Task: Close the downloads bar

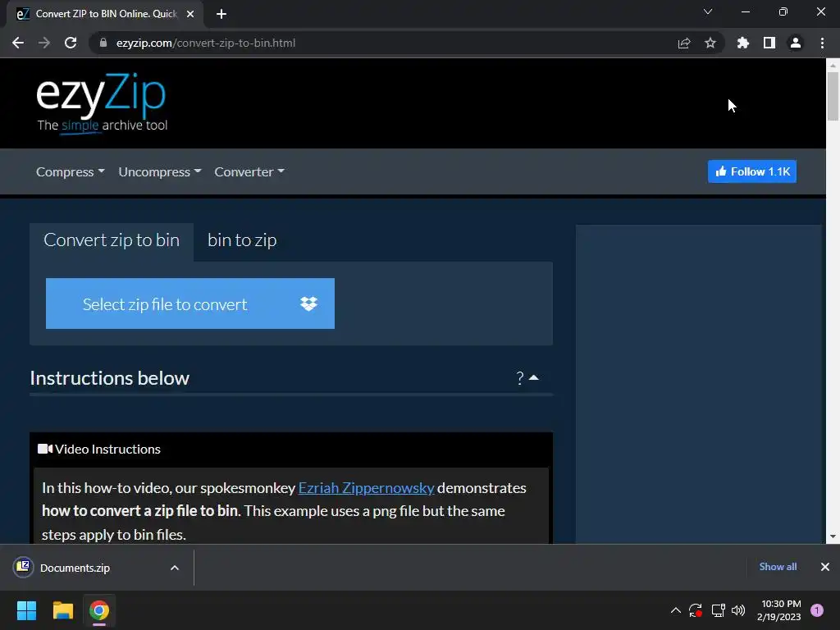Action: pos(825,567)
